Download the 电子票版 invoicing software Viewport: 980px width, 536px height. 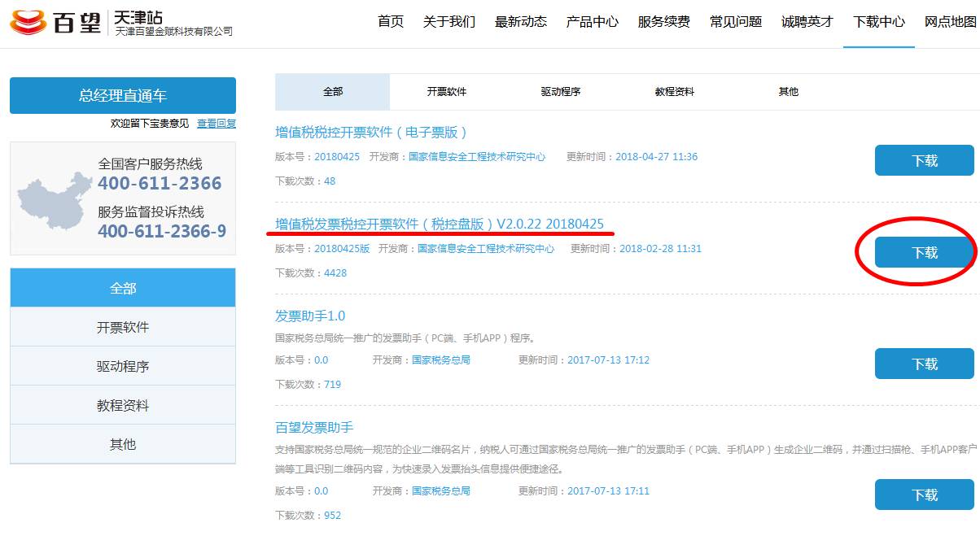925,160
